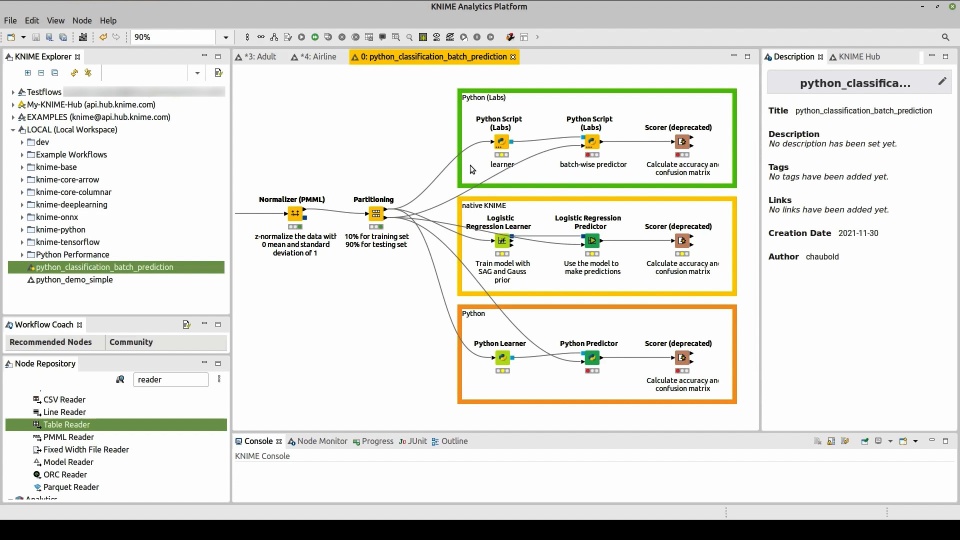Click the reader search field in Node Repository
Viewport: 960px width, 540px height.
(x=171, y=380)
